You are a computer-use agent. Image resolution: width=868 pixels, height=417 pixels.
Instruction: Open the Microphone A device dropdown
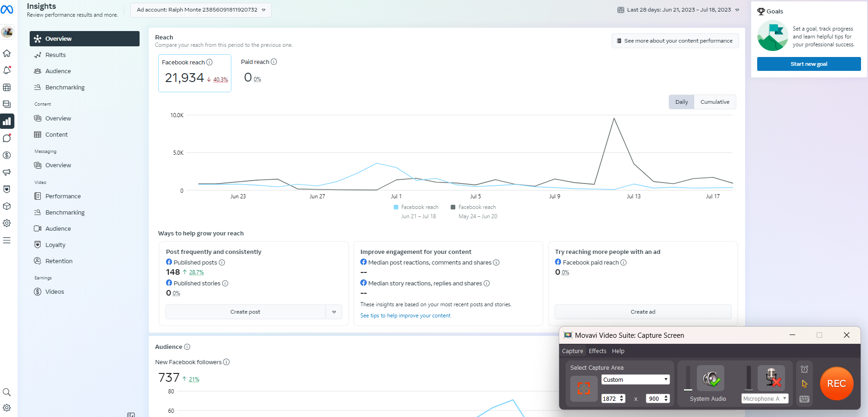pos(765,398)
